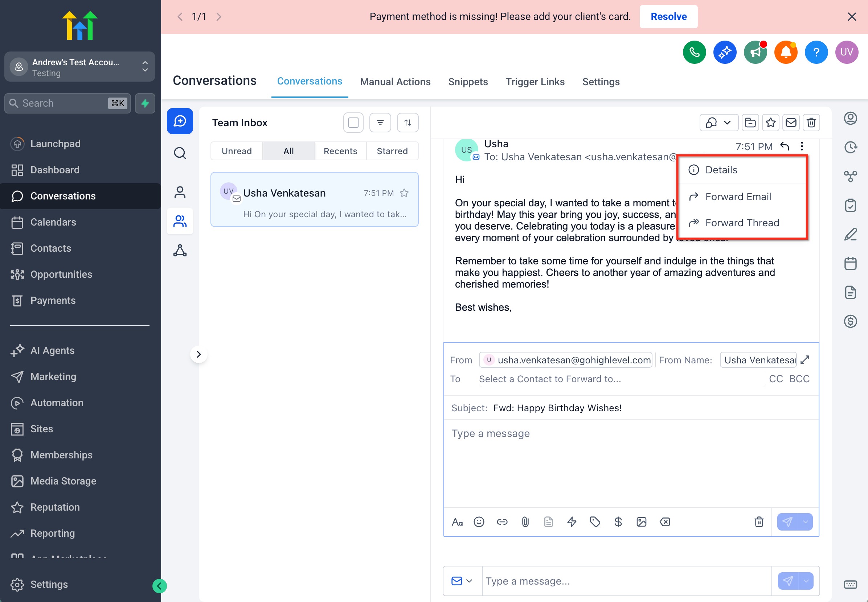Select Forward Thread from the menu

(742, 223)
